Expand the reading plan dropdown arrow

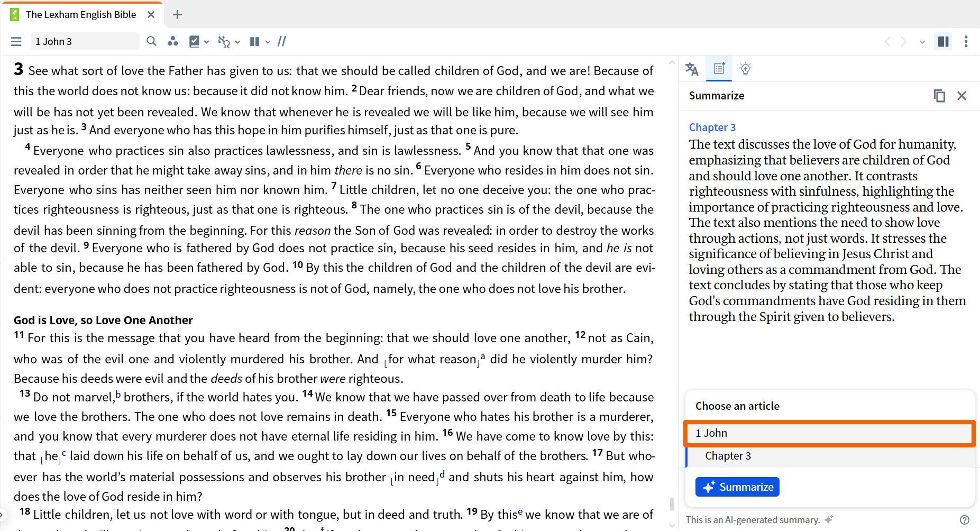(207, 42)
